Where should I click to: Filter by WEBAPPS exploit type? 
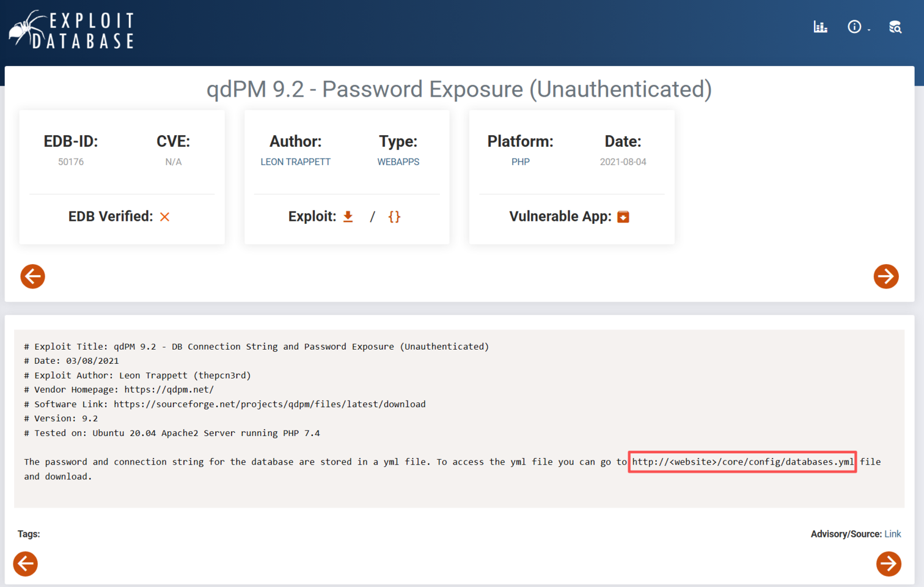point(398,162)
